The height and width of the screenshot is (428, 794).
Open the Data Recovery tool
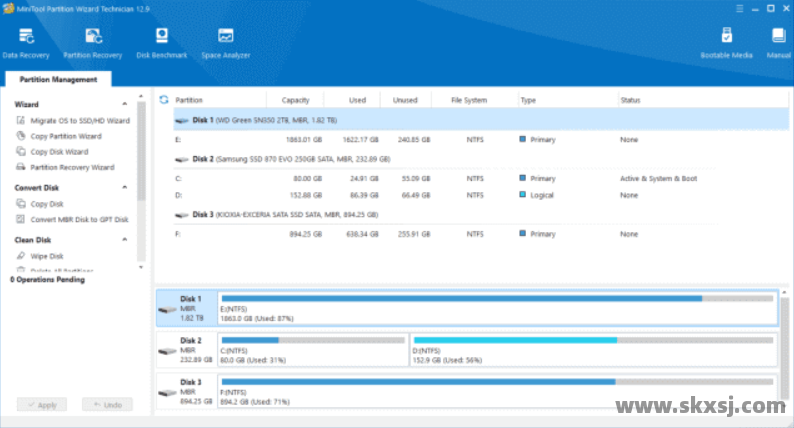pos(26,42)
